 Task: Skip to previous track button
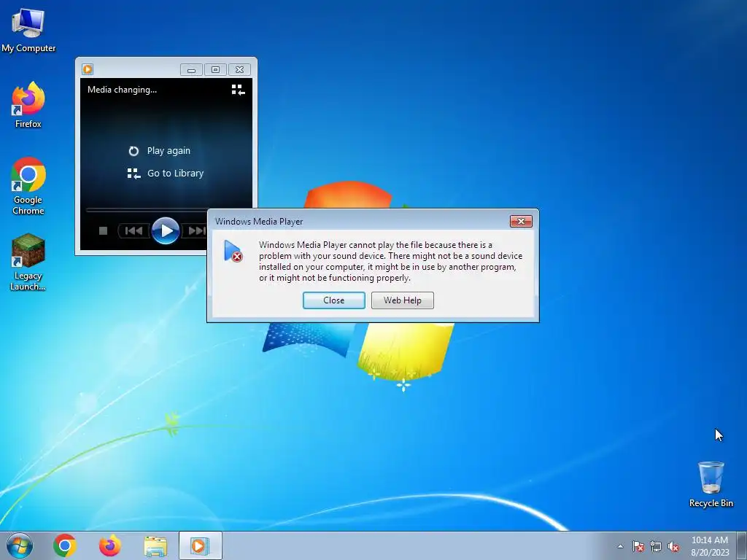pos(134,231)
